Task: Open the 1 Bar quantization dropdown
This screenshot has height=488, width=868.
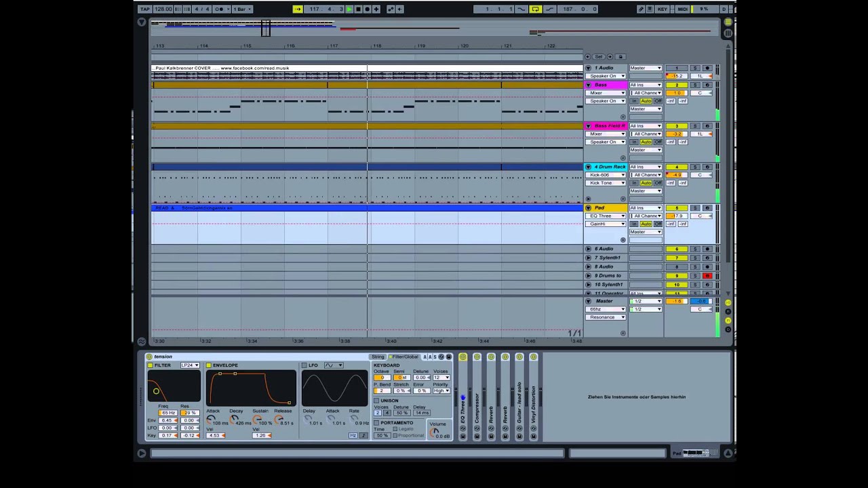Action: point(243,9)
